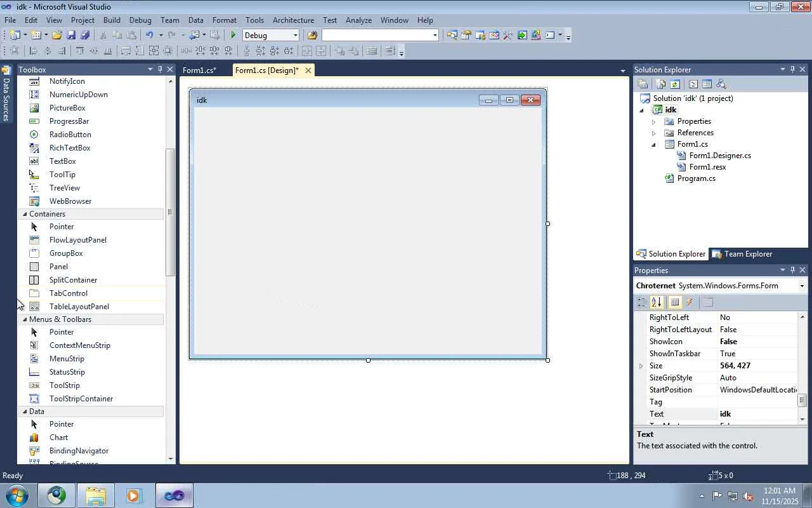Collapse the Data group in Toolbox
The width and height of the screenshot is (812, 508).
coord(25,411)
